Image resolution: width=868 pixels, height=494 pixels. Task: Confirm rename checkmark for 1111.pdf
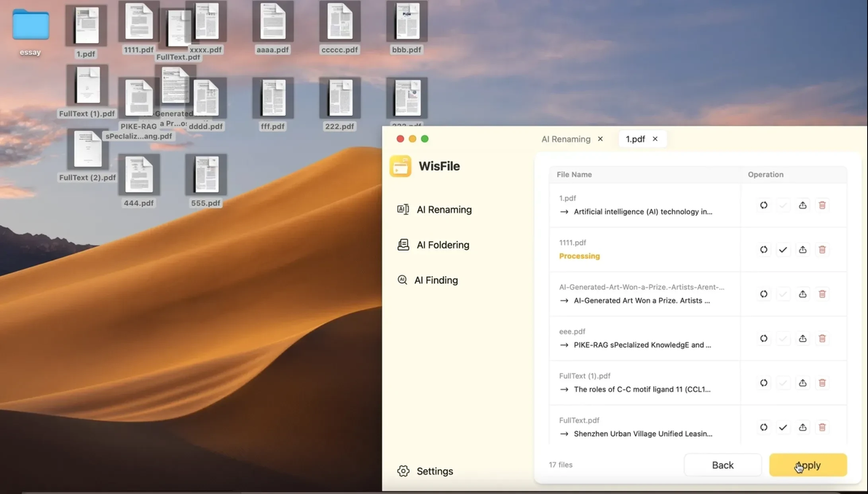tap(783, 250)
